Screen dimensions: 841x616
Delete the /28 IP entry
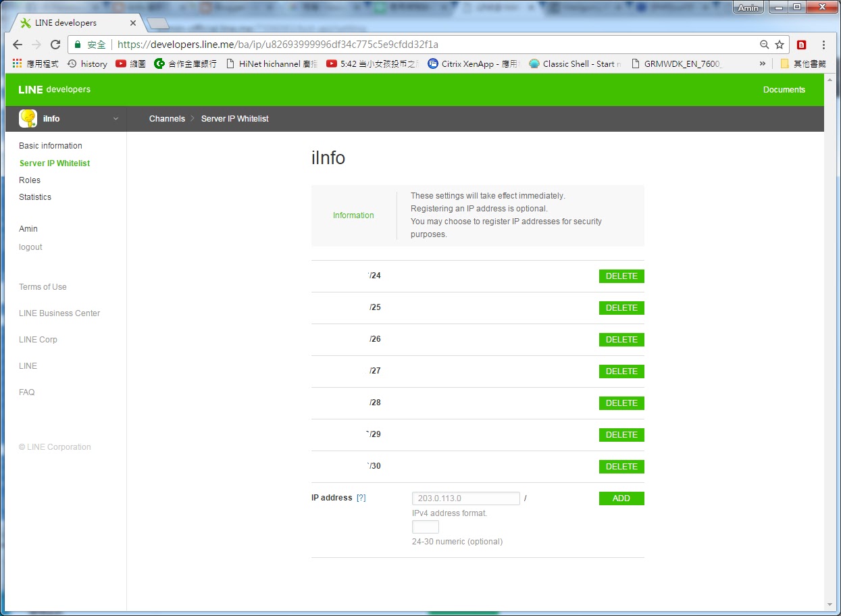click(621, 403)
